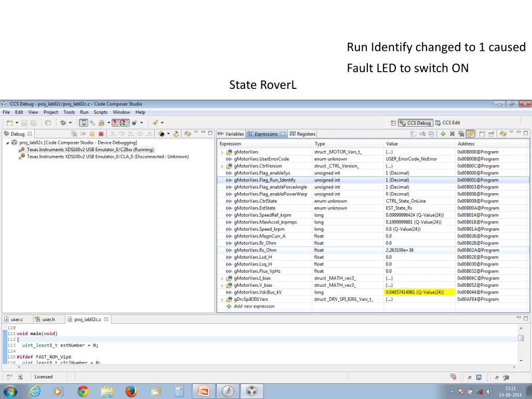The image size is (532, 399).
Task: Collapse proj_lab02c debug tree node
Action: click(7, 143)
